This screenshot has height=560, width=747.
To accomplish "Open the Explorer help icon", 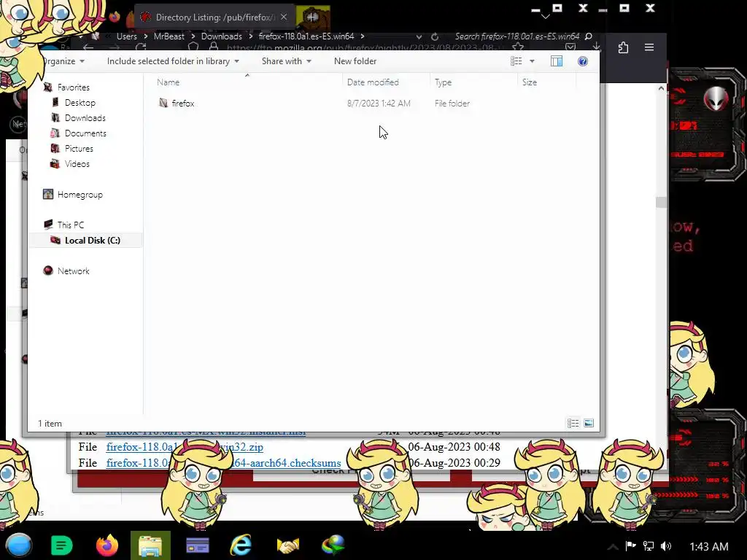I will (x=582, y=61).
